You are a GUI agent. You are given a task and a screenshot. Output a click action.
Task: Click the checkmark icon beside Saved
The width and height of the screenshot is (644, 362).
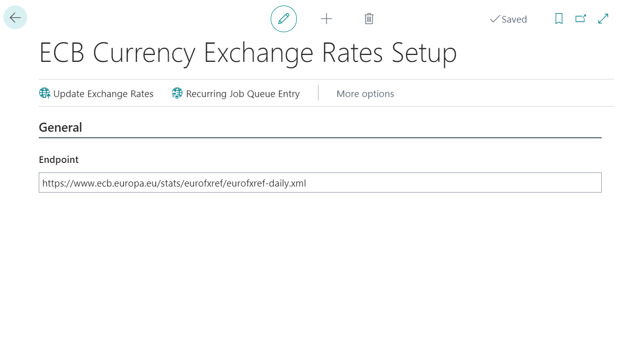coord(495,19)
